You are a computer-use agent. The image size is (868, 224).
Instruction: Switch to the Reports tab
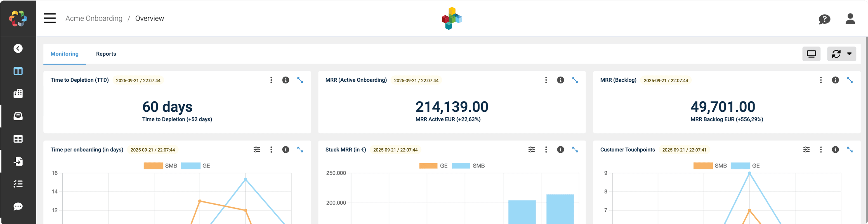pos(106,54)
